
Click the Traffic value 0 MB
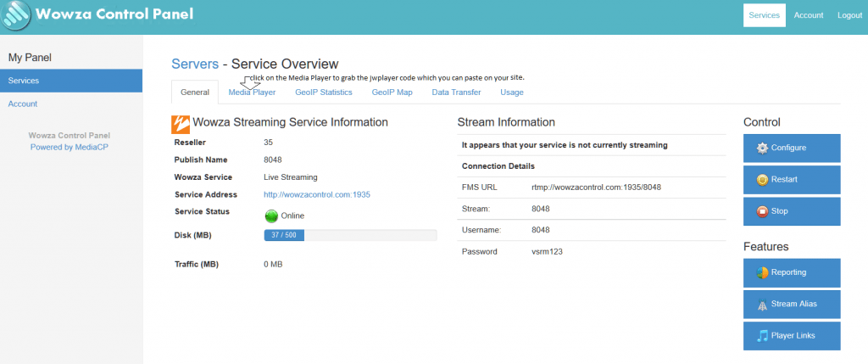[273, 265]
